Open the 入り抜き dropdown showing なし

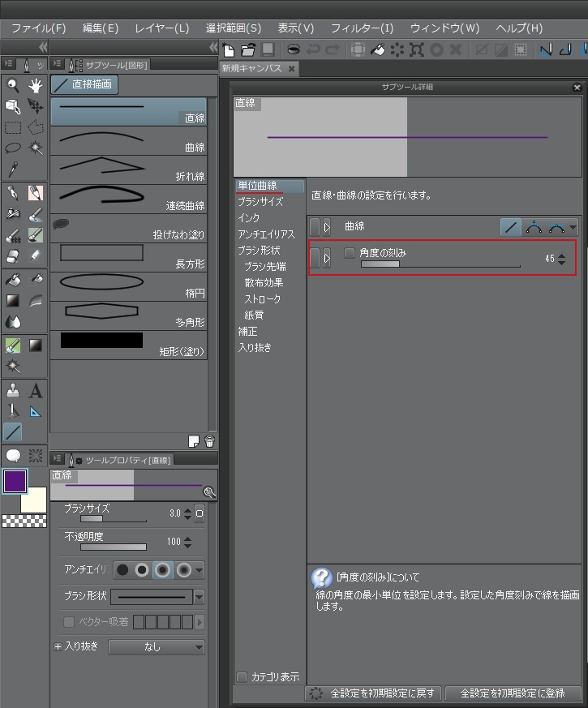pyautogui.click(x=157, y=647)
